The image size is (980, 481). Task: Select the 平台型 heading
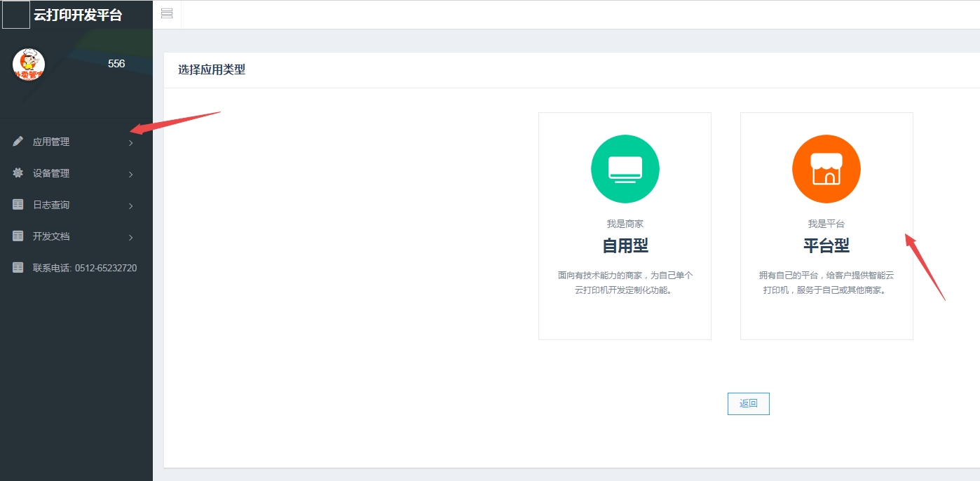(x=826, y=245)
